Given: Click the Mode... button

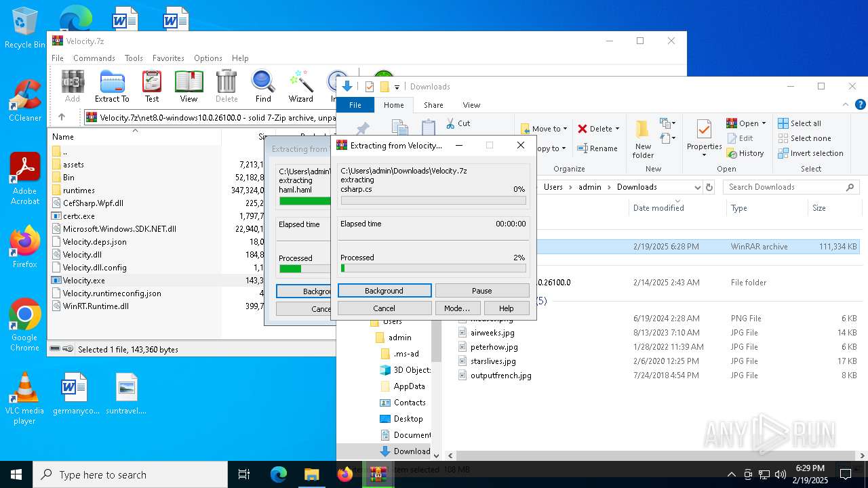Looking at the screenshot, I should pos(457,308).
